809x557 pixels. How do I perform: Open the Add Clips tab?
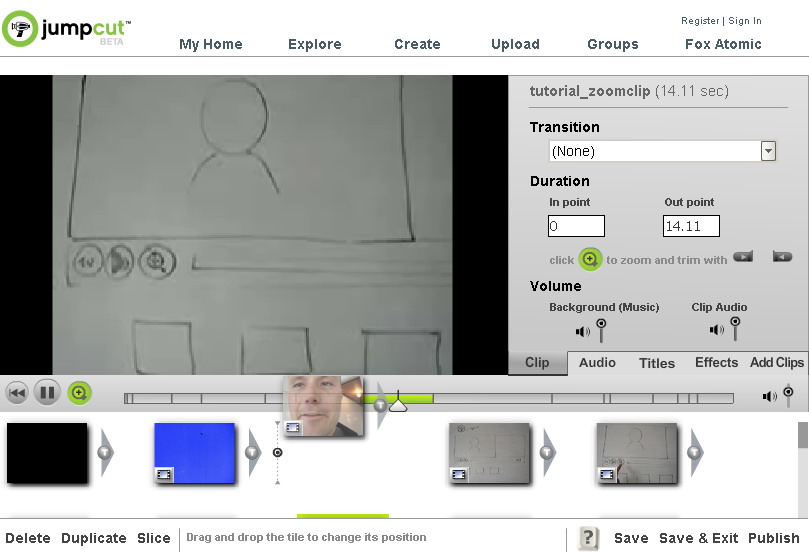click(776, 363)
